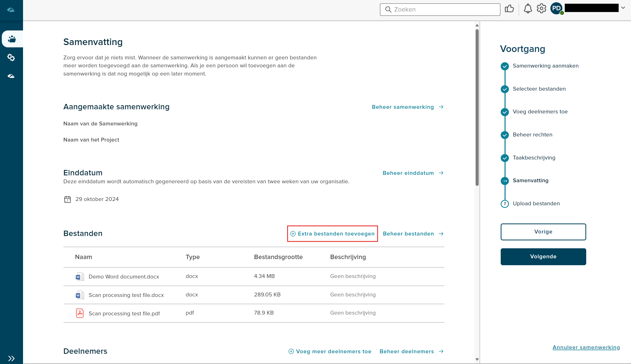
Task: Click the lower cloud icon in sidebar
Action: (11, 76)
